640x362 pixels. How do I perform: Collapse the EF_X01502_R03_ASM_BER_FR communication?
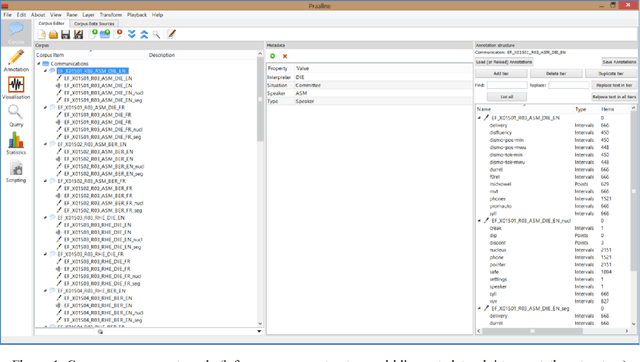point(45,181)
